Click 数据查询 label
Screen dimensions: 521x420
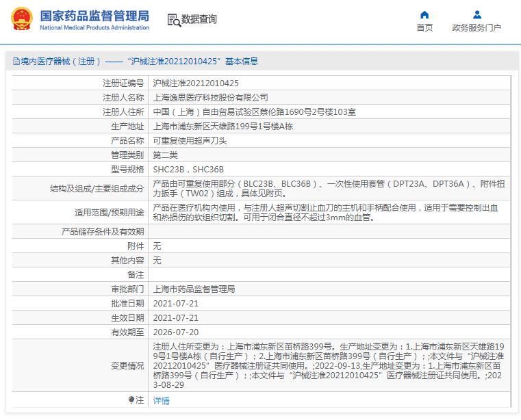(199, 19)
